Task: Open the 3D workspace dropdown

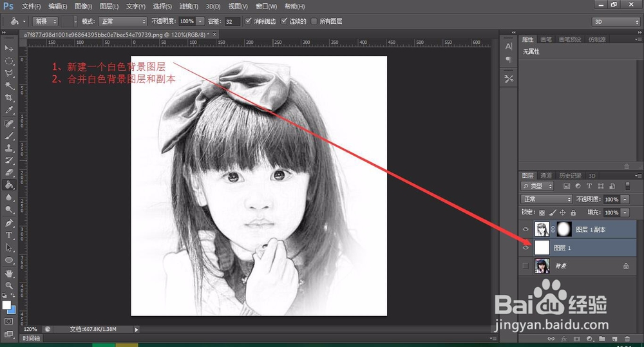Action: tap(616, 21)
